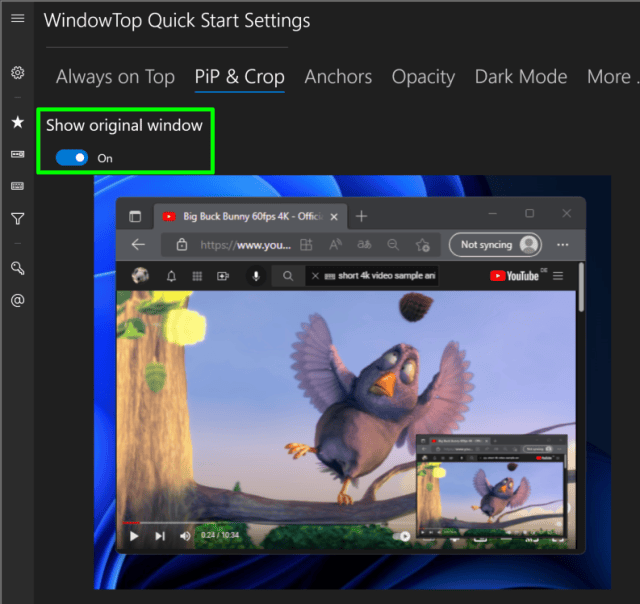Viewport: 640px width, 604px height.
Task: Open the keyboard hotkeys sidebar icon
Action: pos(18,186)
